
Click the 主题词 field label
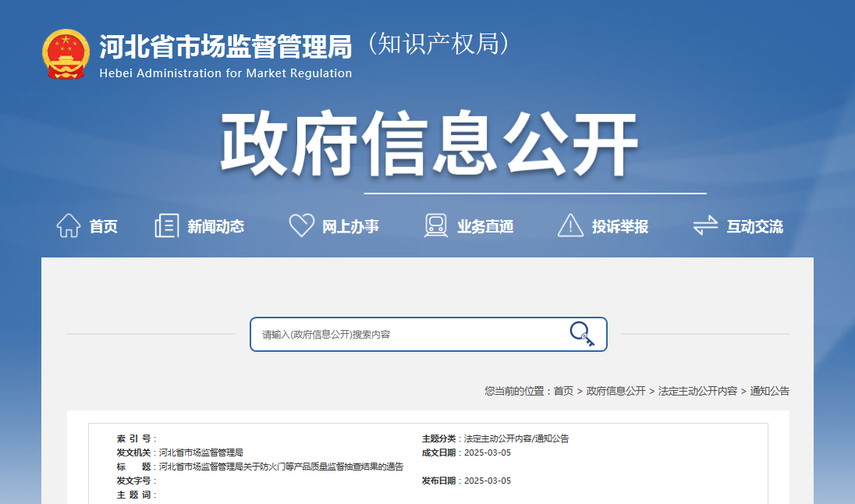(x=133, y=495)
